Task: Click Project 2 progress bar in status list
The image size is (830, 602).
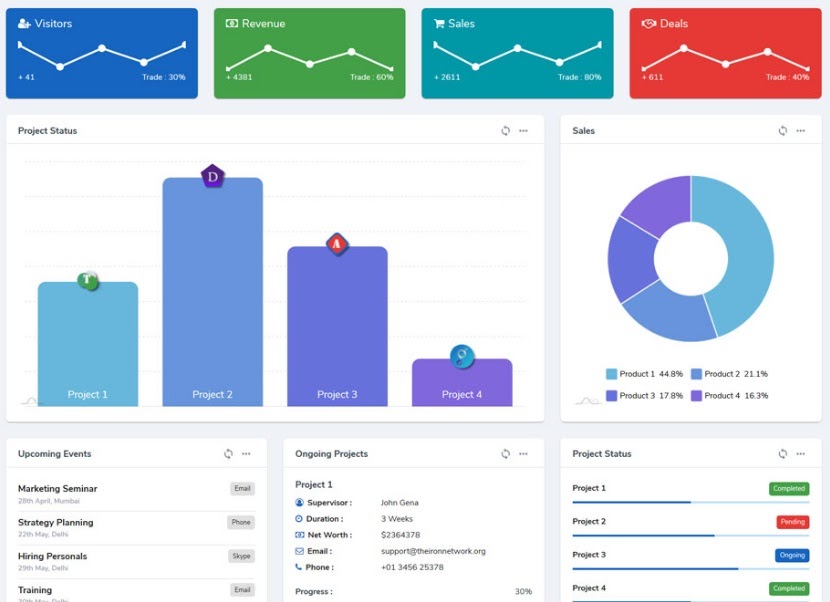Action: click(691, 535)
